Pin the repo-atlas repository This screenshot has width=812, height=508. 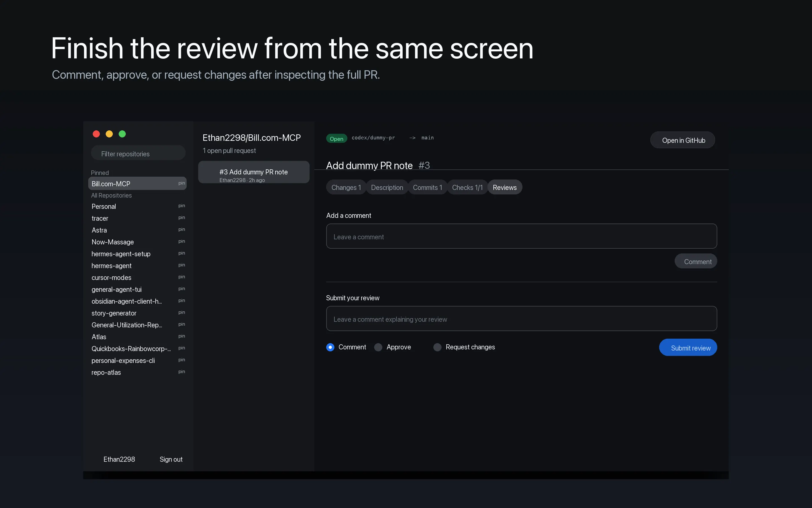pyautogui.click(x=182, y=372)
